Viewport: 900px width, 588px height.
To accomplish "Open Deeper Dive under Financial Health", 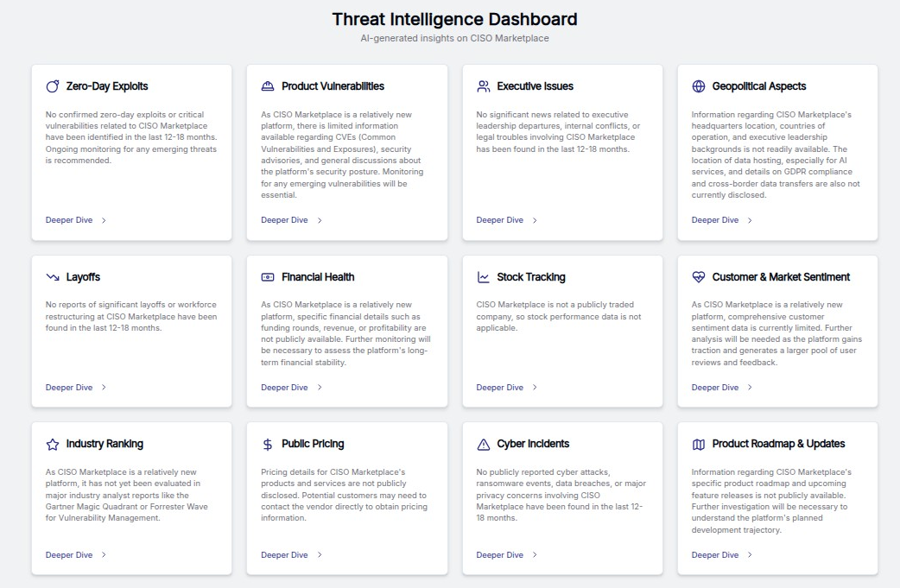I will pyautogui.click(x=282, y=388).
